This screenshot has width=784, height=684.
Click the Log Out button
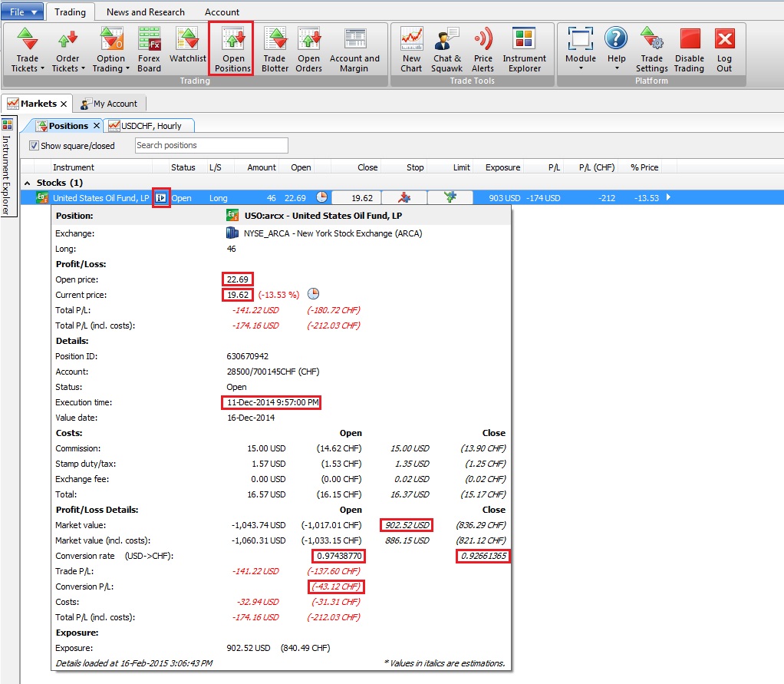[x=724, y=50]
